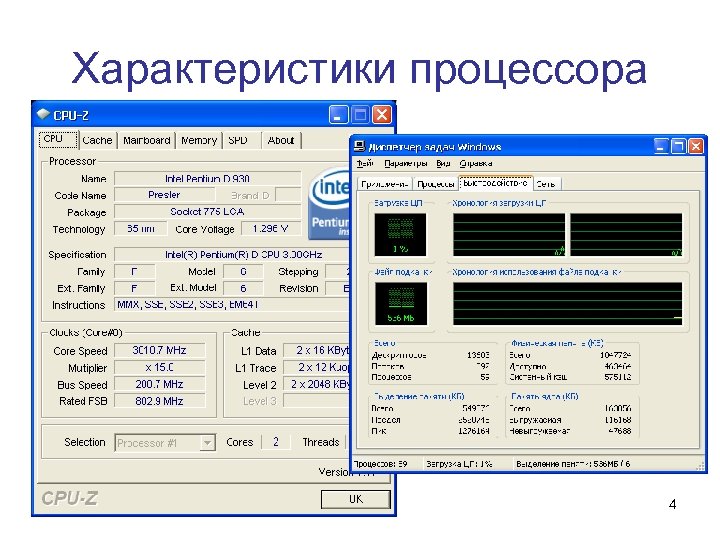The image size is (720, 540).
Task: Click the Multiplier value x 15.0
Action: (159, 367)
